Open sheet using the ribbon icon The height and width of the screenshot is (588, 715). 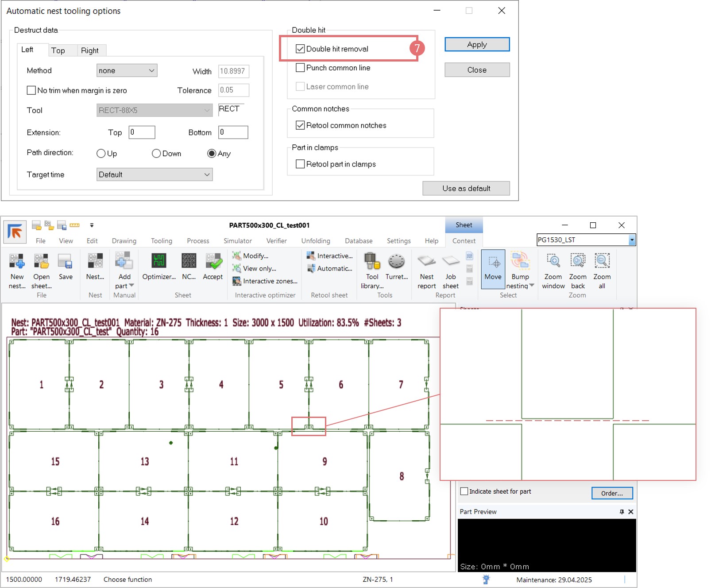pyautogui.click(x=41, y=262)
